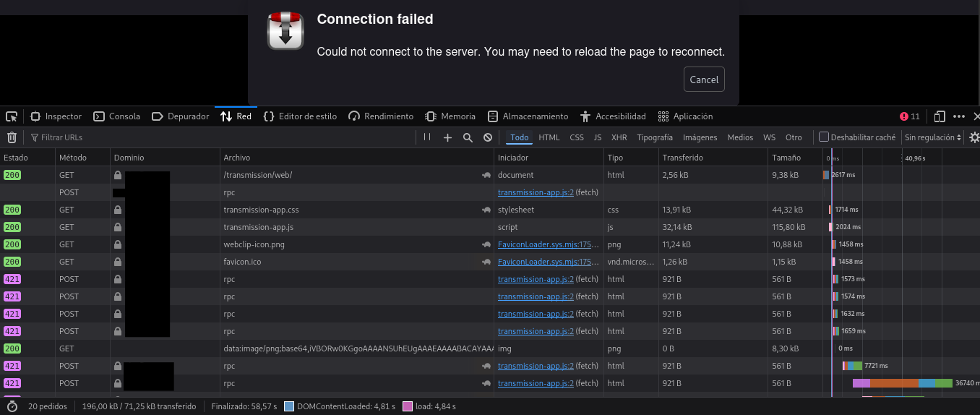Enable Deshabilitar caché checkbox
This screenshot has width=980, height=415.
[x=823, y=137]
